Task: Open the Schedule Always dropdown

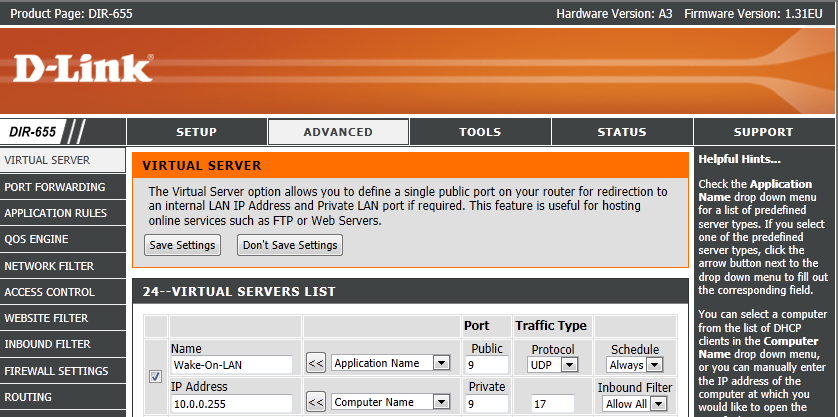Action: tap(634, 365)
